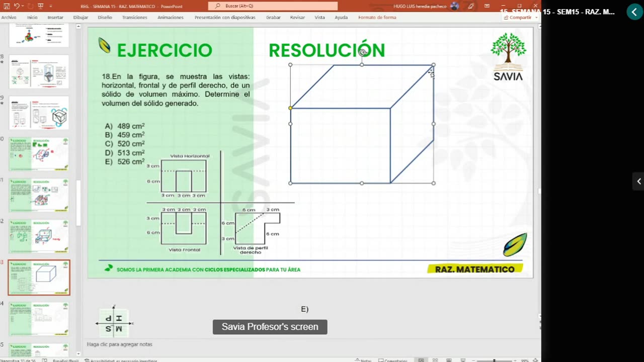Click the accessibility status indicator
This screenshot has width=644, height=362.
(121, 360)
